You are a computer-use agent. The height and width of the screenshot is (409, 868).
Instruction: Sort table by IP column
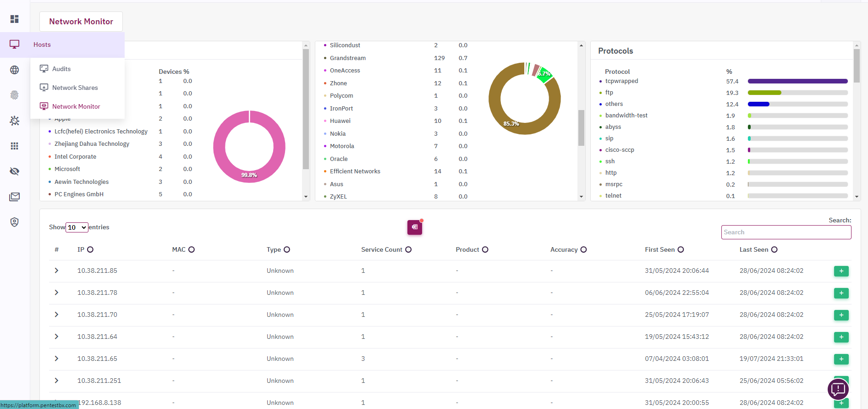coord(90,249)
